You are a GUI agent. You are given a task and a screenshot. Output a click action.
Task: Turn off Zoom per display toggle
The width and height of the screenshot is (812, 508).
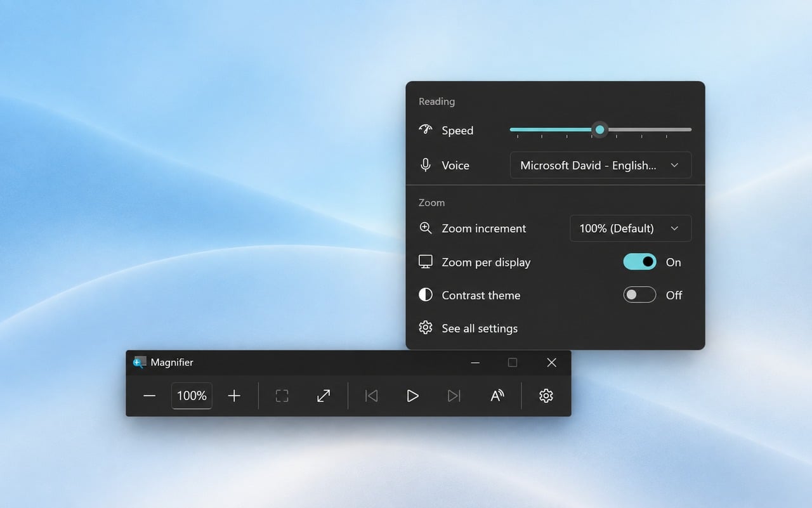tap(640, 261)
